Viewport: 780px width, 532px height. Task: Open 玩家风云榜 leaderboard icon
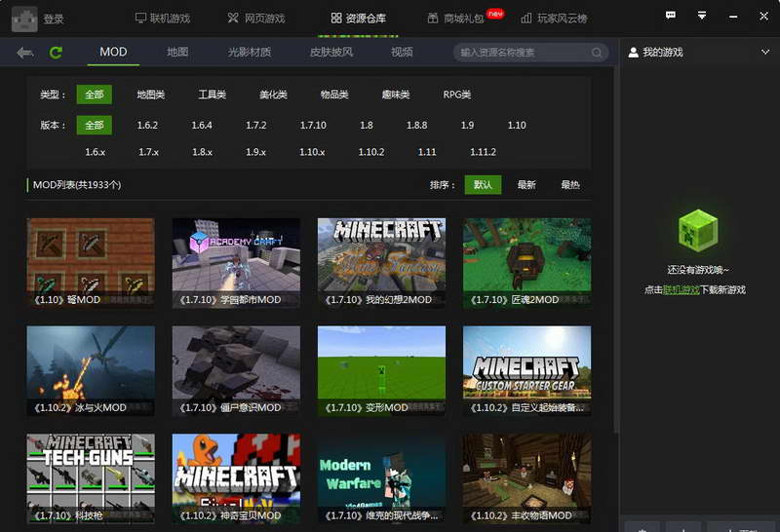click(x=526, y=19)
